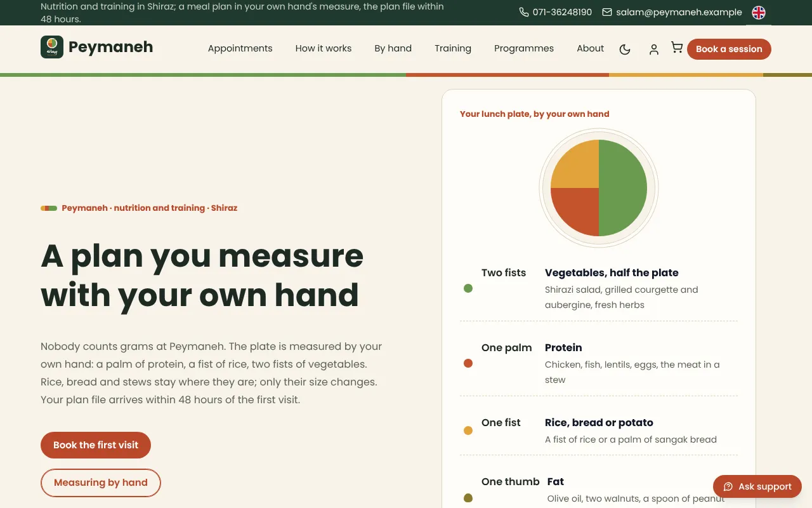Click the heading "Vegetables, half the plate"
Screen dimensions: 812x508
612,272
